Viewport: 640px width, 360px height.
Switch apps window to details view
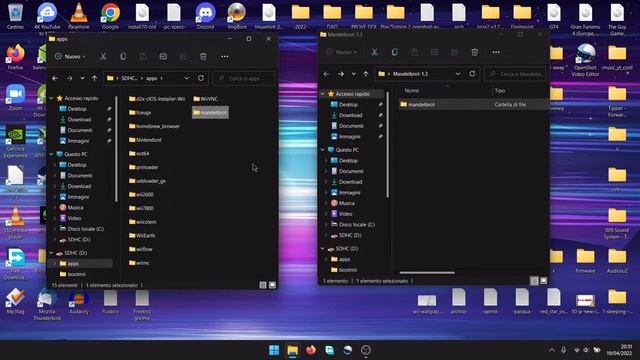[x=263, y=285]
